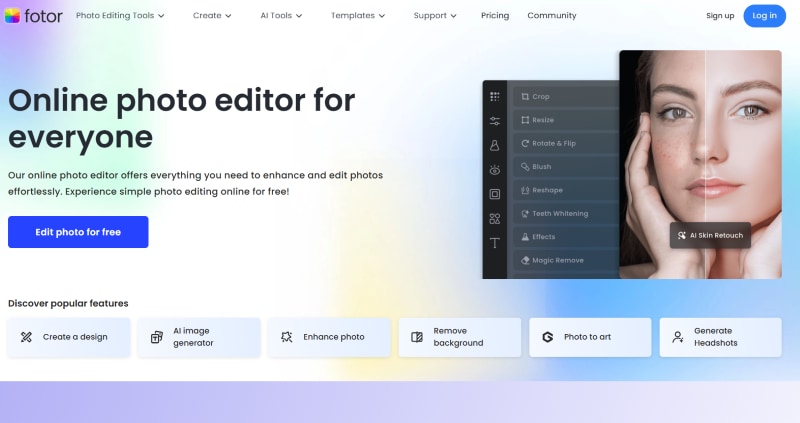This screenshot has width=800, height=423.
Task: Click the AI image generator icon
Action: pyautogui.click(x=157, y=337)
